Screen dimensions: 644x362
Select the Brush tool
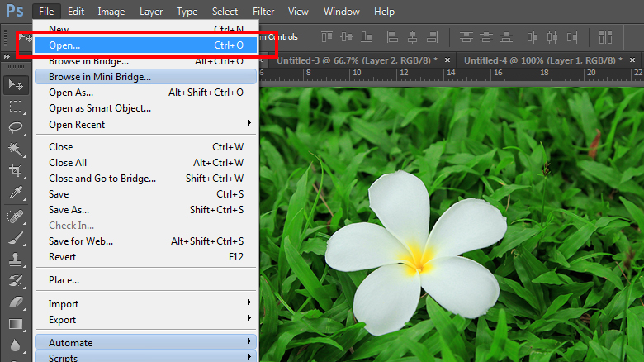click(x=15, y=238)
